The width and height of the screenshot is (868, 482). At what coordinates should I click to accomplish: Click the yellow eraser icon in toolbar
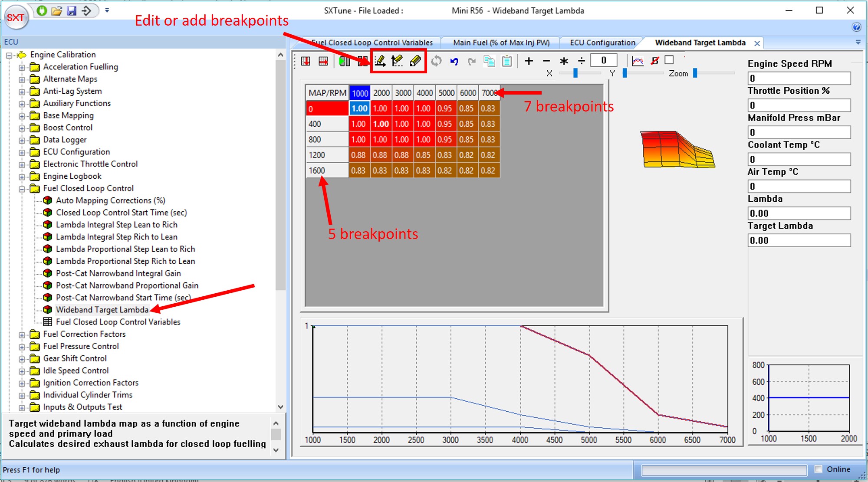[x=415, y=61]
